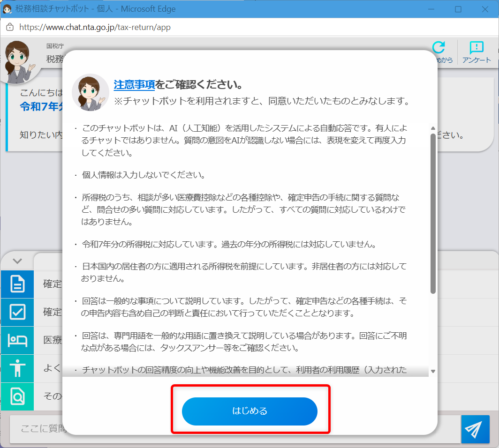This screenshot has height=448, width=499.
Task: Click text 個人情報は入力しないでください。
Action: (144, 175)
